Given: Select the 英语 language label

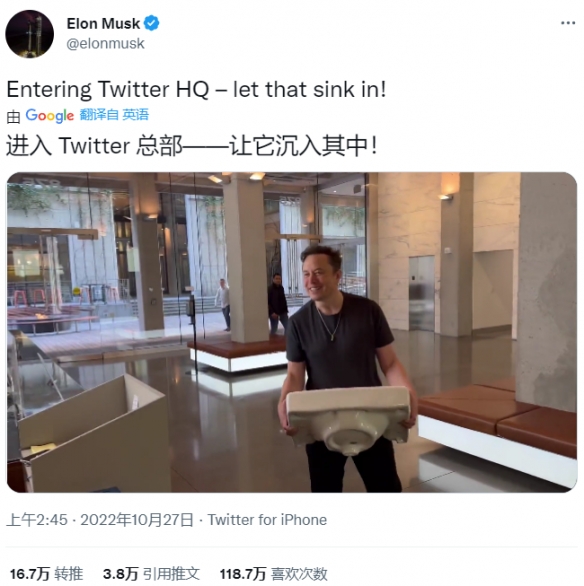Looking at the screenshot, I should tap(136, 114).
